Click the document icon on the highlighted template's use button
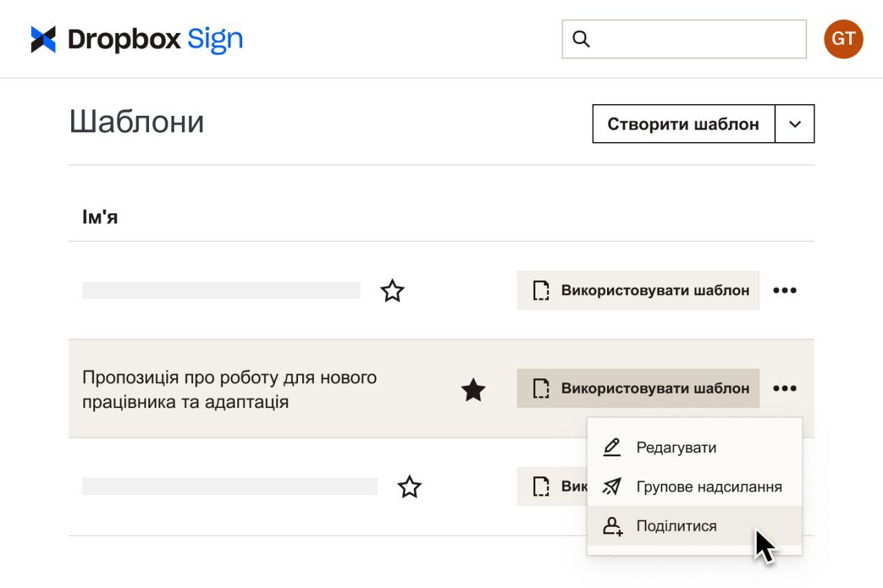 coord(542,388)
